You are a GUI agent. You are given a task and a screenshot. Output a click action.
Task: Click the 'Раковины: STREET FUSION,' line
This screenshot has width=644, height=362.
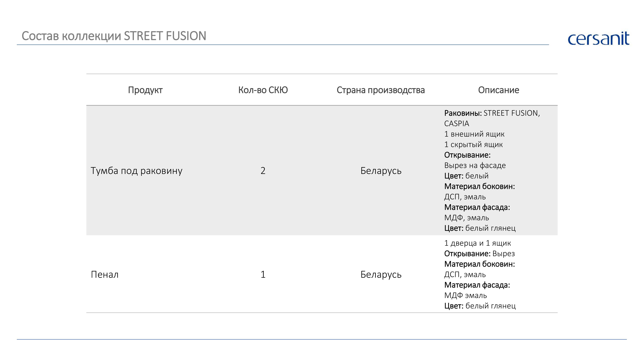[x=492, y=113]
